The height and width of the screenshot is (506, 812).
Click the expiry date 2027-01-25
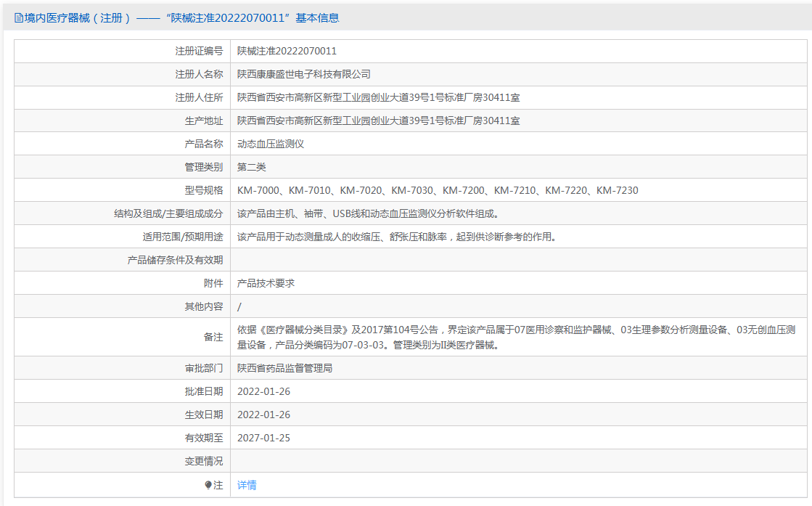point(263,438)
